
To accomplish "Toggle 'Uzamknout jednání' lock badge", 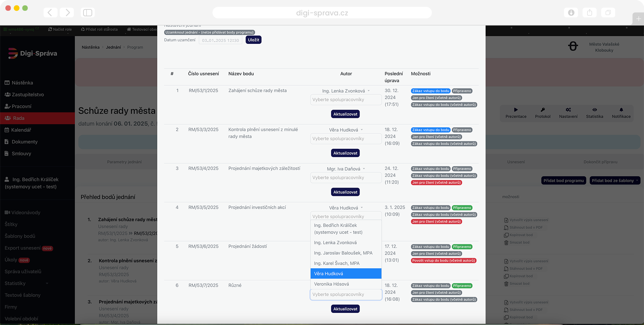I will [x=209, y=32].
